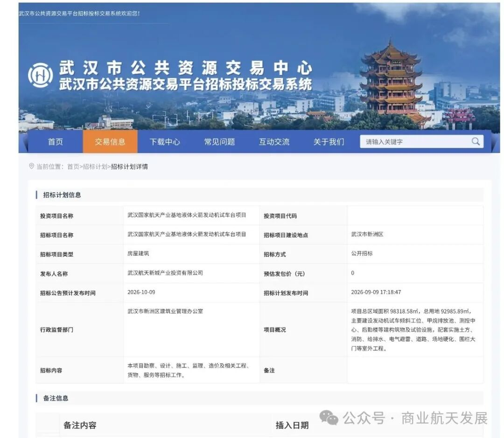Click the 招标计划 breadcrumb link
This screenshot has height=438, width=504.
point(95,167)
